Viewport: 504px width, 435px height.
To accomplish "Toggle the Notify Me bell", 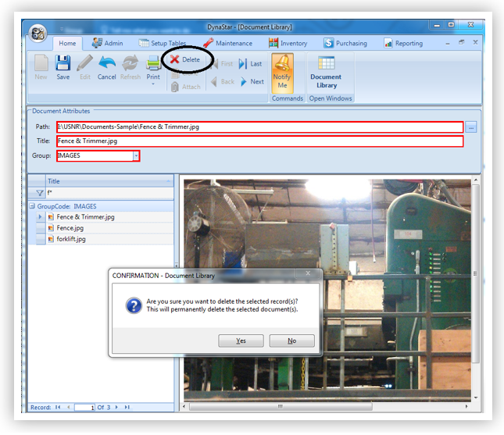I will (282, 72).
